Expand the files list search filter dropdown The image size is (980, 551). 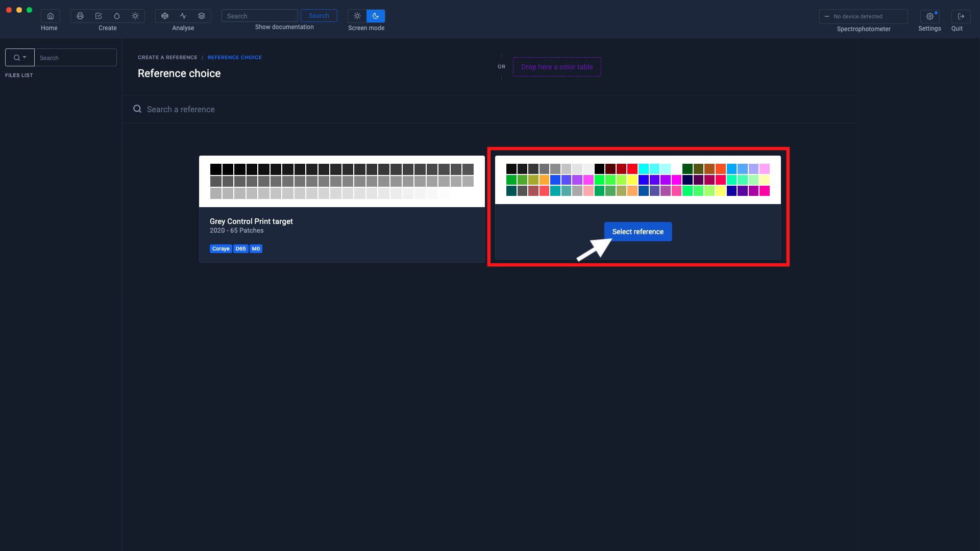pos(20,58)
